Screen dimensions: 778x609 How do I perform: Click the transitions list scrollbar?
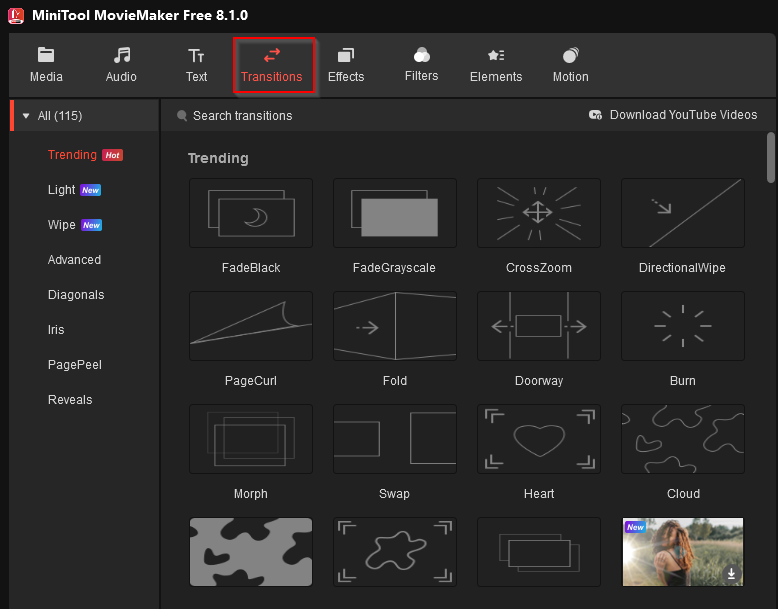point(771,158)
